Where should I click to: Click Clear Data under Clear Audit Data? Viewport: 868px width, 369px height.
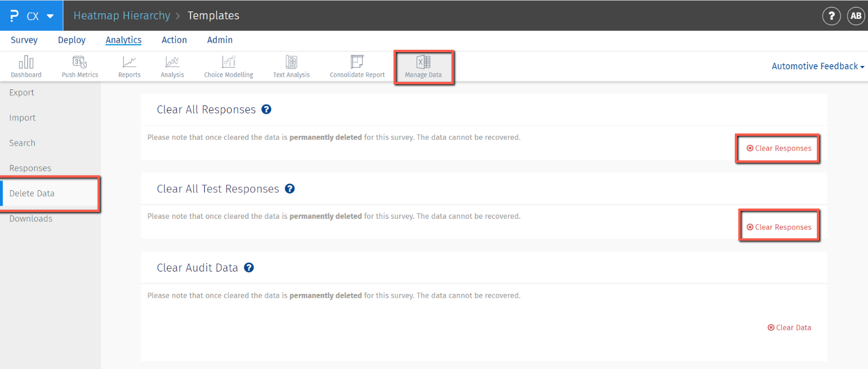[x=789, y=328]
